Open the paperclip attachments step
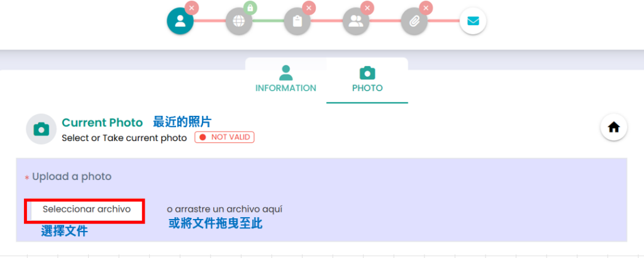Viewport: 644px width, 258px height. 414,21
